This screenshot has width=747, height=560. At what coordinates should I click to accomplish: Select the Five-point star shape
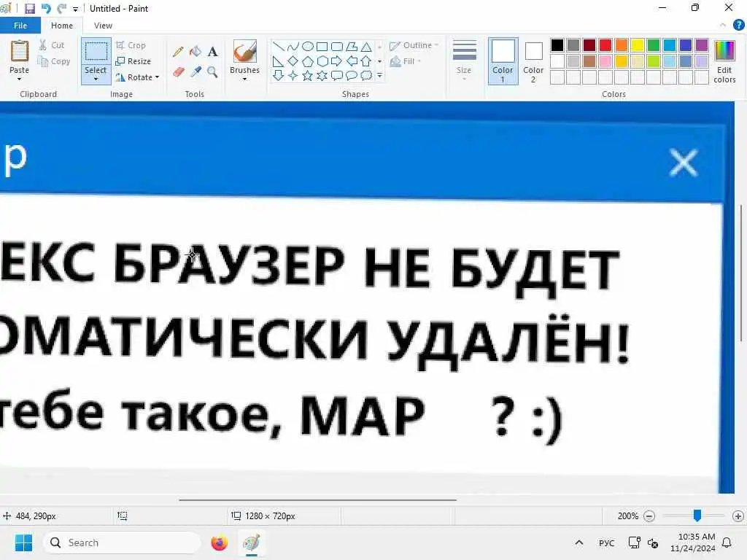308,75
